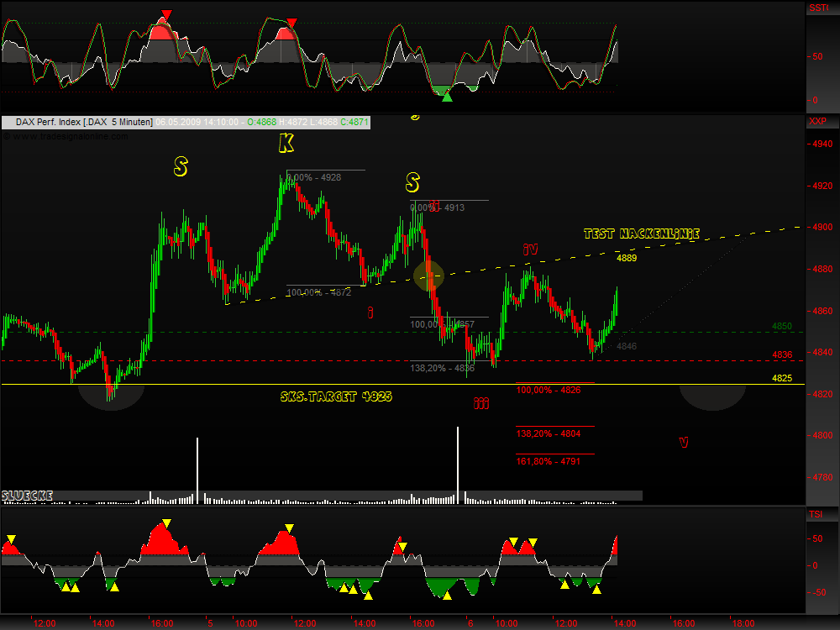
Task: Click the day 6 marker on time axis
Action: pos(470,623)
